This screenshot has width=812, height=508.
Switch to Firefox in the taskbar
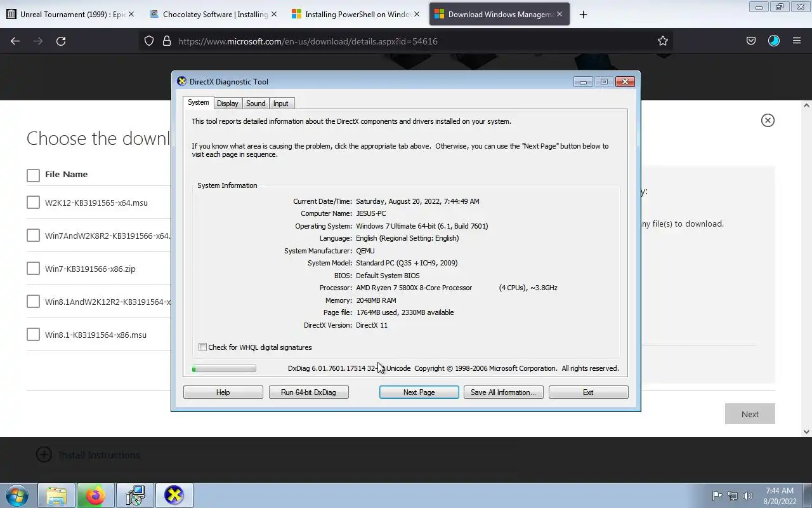tap(95, 495)
